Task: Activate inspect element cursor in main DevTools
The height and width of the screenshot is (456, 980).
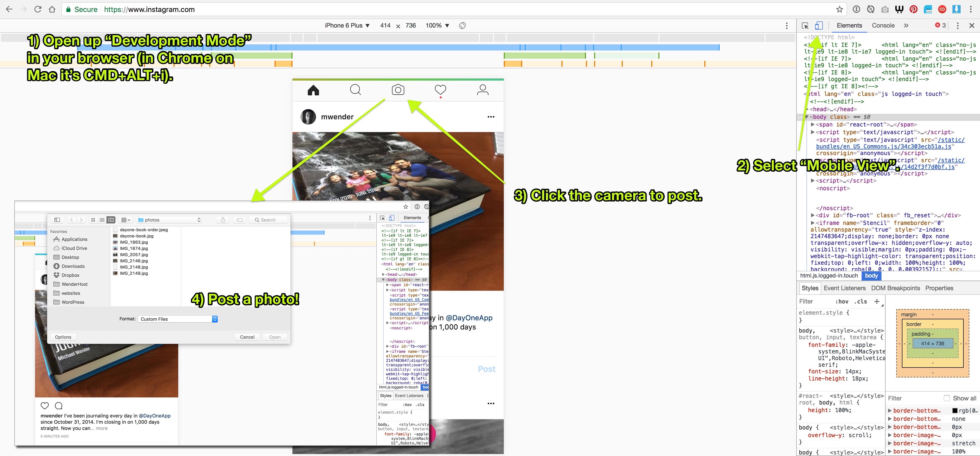Action: click(x=805, y=26)
